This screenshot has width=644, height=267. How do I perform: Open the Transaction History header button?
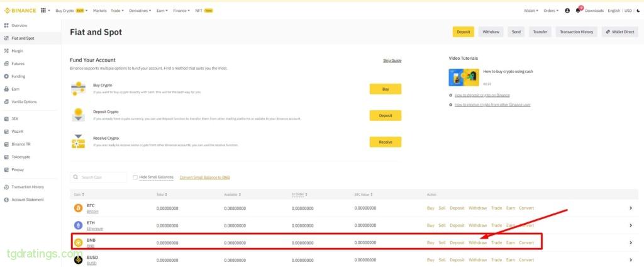pyautogui.click(x=576, y=31)
